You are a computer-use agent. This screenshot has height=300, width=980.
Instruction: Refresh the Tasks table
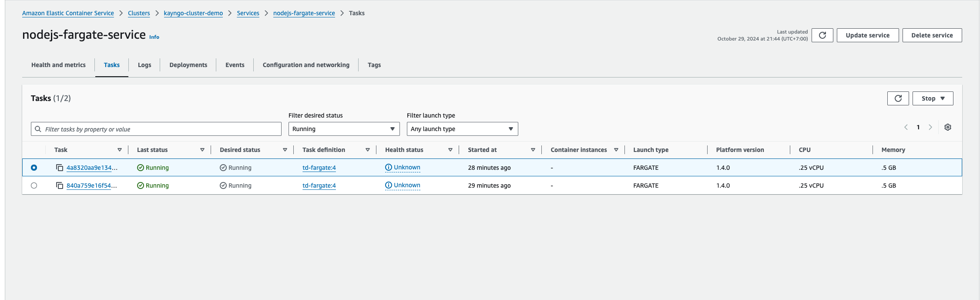pos(898,98)
